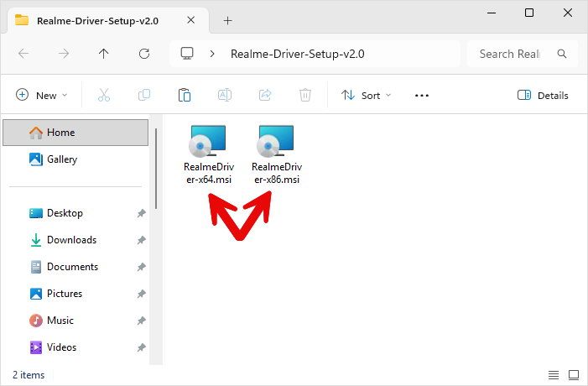Click the pin icon next to Music

point(142,321)
